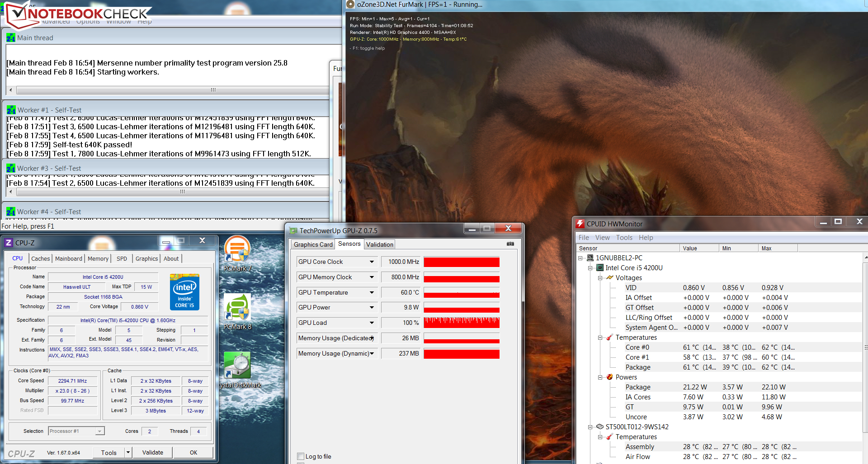Viewport: 868px width, 464px height.
Task: Open the GPU Temperature sensor dropdown
Action: pyautogui.click(x=372, y=293)
